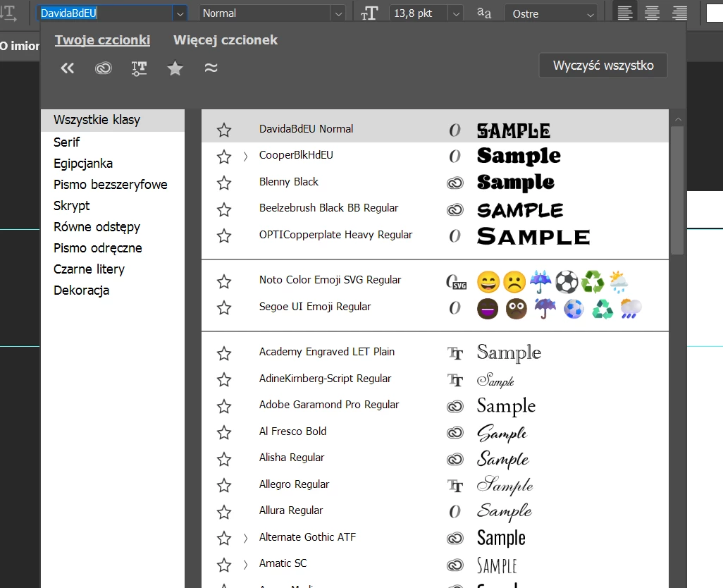
Task: Favorite DavidaBdEU Normal font star
Action: (x=224, y=130)
